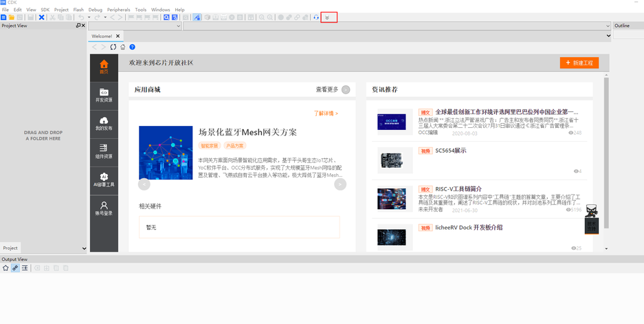Screen dimensions: 644x324
Task: Click the New File toolbar icon
Action: pyautogui.click(x=3, y=17)
